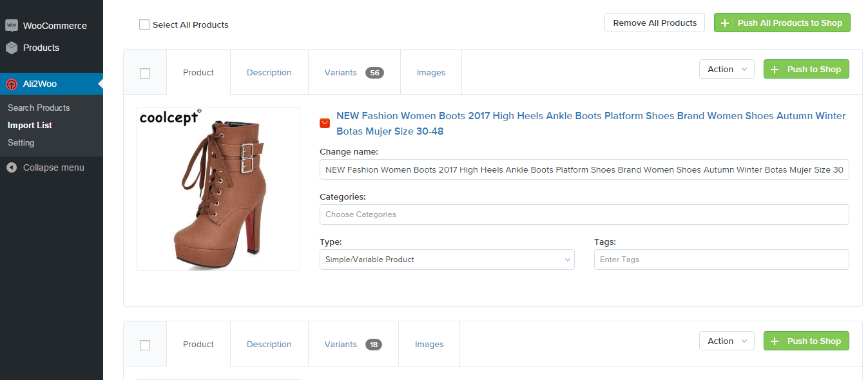Click the WooCommerce icon in sidebar
Viewport: 868px width, 380px height.
pyautogui.click(x=12, y=26)
